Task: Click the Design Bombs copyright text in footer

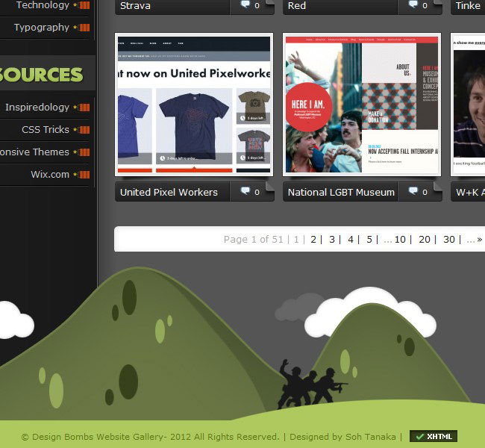Action: click(x=150, y=437)
